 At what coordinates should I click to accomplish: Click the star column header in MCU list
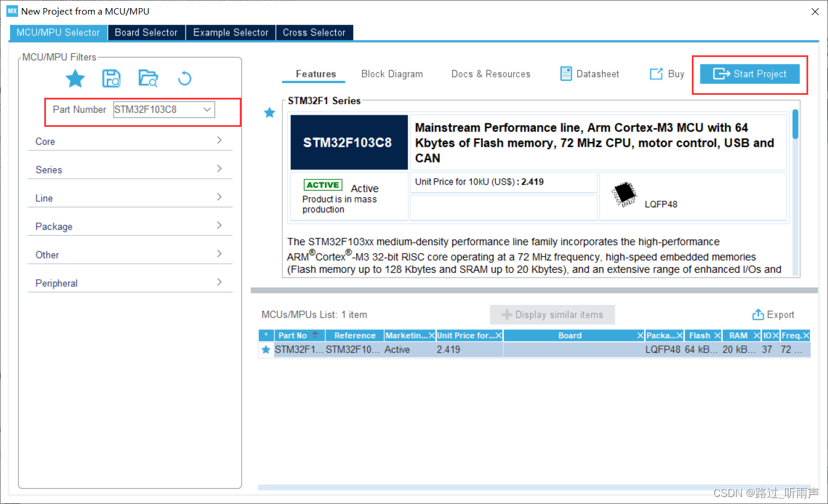coord(266,335)
